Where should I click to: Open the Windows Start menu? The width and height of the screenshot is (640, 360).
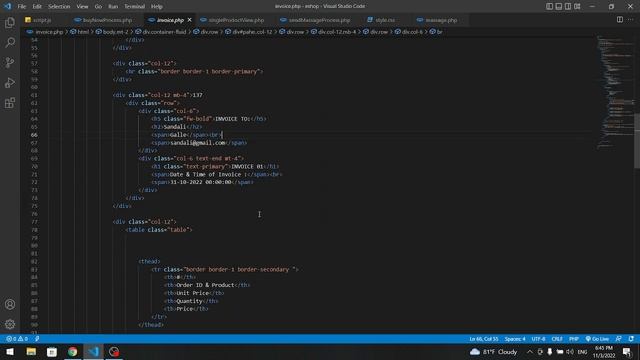(x=10, y=352)
